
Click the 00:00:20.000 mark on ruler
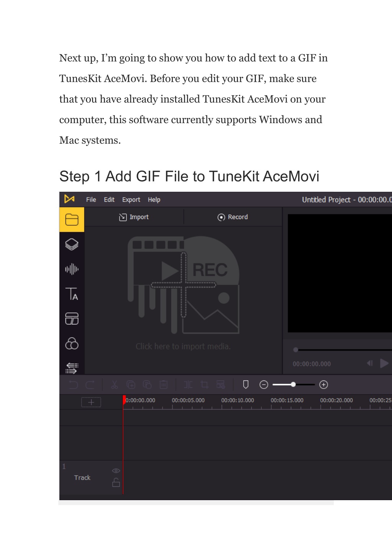coord(336,400)
